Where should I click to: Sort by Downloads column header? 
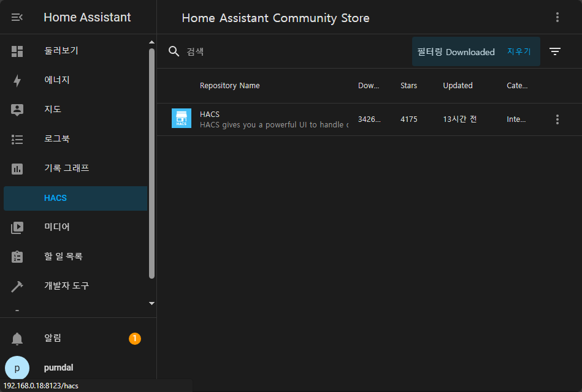coord(369,86)
